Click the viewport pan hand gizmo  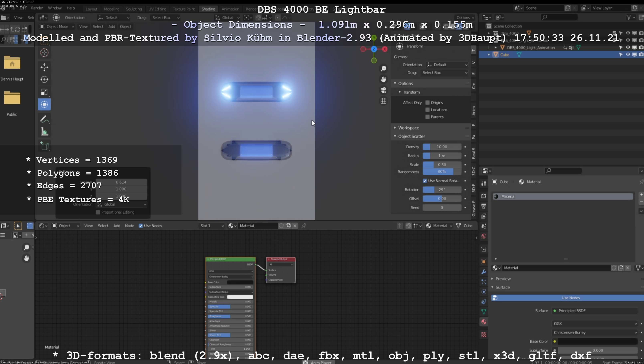pos(383,79)
